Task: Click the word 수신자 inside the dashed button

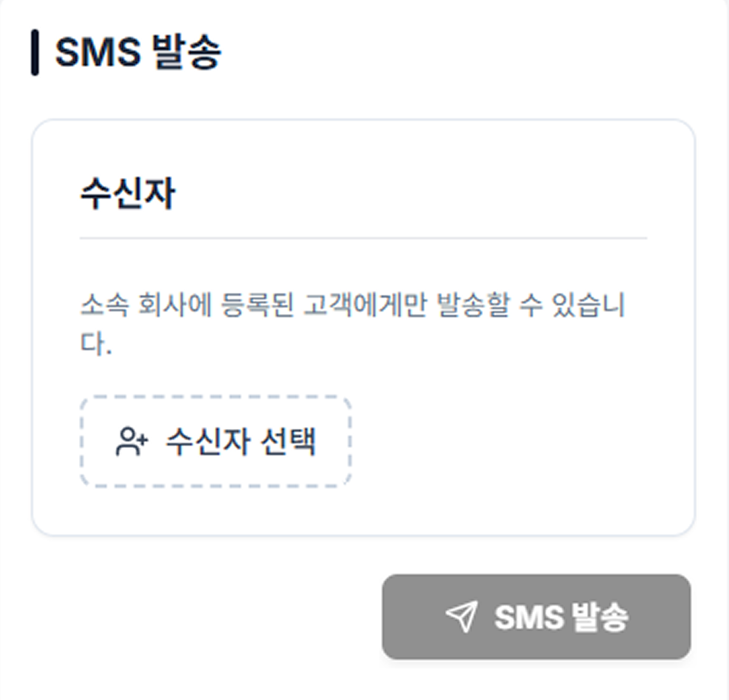Action: [208, 442]
